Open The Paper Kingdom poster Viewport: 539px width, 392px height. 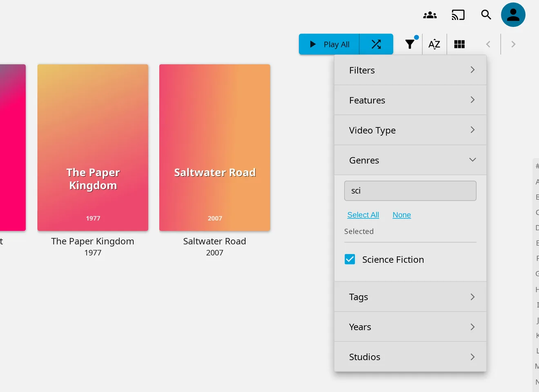click(x=93, y=147)
